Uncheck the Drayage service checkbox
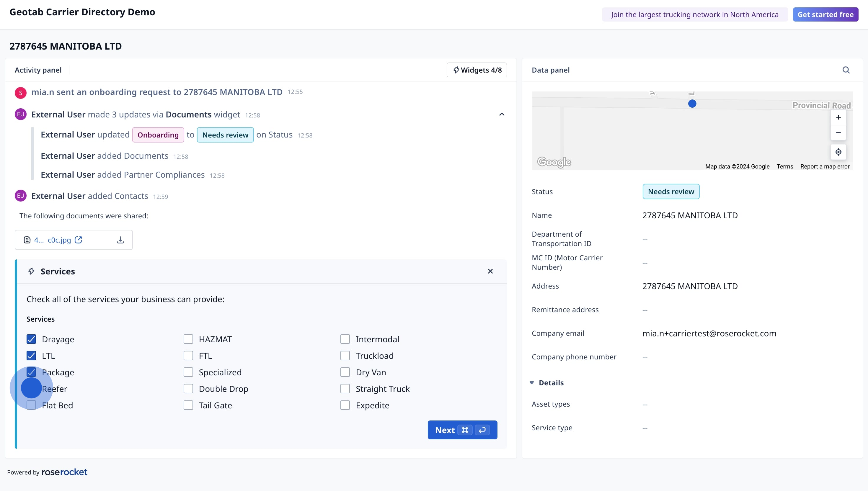 pyautogui.click(x=31, y=339)
